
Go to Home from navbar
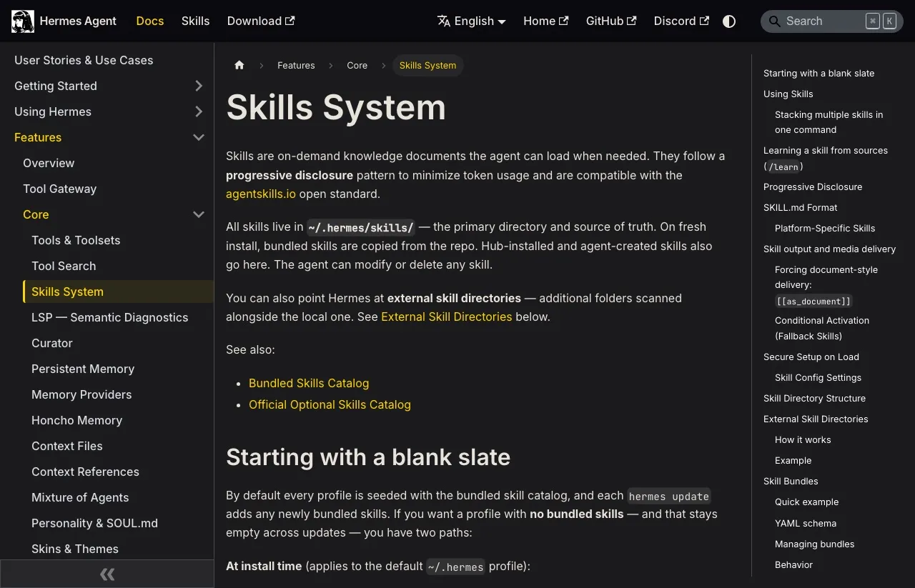coord(546,21)
